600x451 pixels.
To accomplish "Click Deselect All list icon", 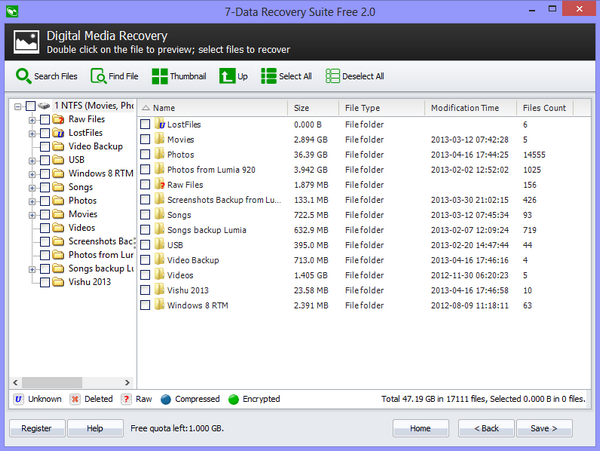I will [x=332, y=76].
